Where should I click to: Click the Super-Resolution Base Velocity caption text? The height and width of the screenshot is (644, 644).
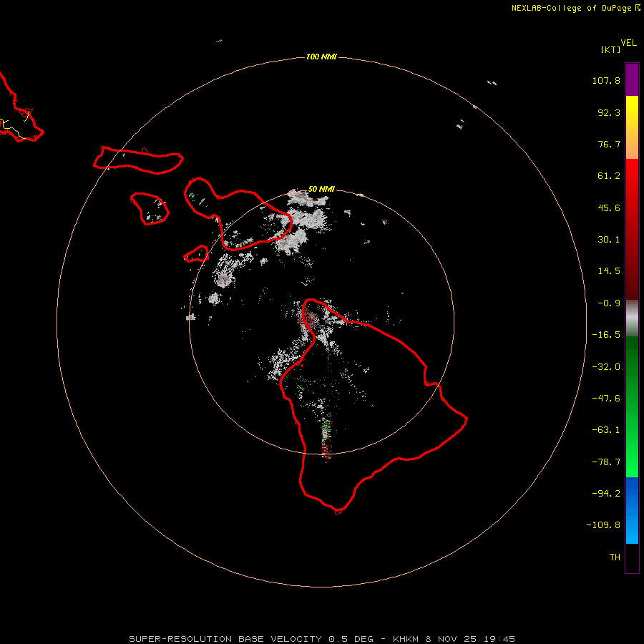(321, 639)
